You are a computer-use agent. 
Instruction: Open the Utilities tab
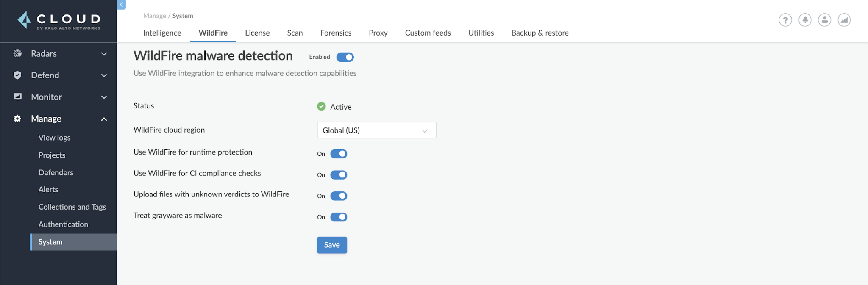point(481,33)
